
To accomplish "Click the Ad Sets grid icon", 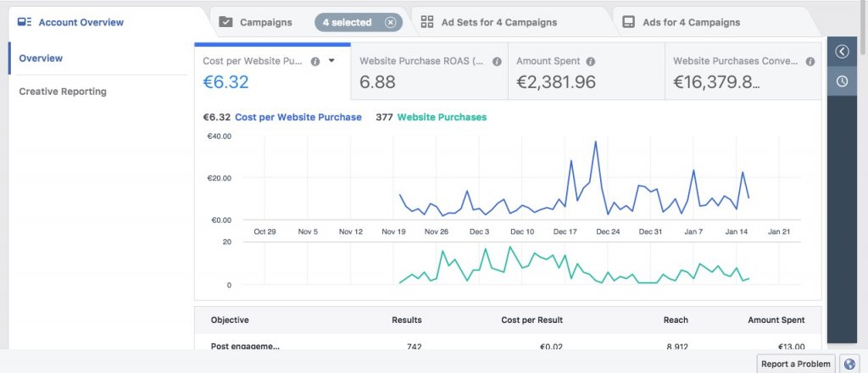I will click(427, 22).
